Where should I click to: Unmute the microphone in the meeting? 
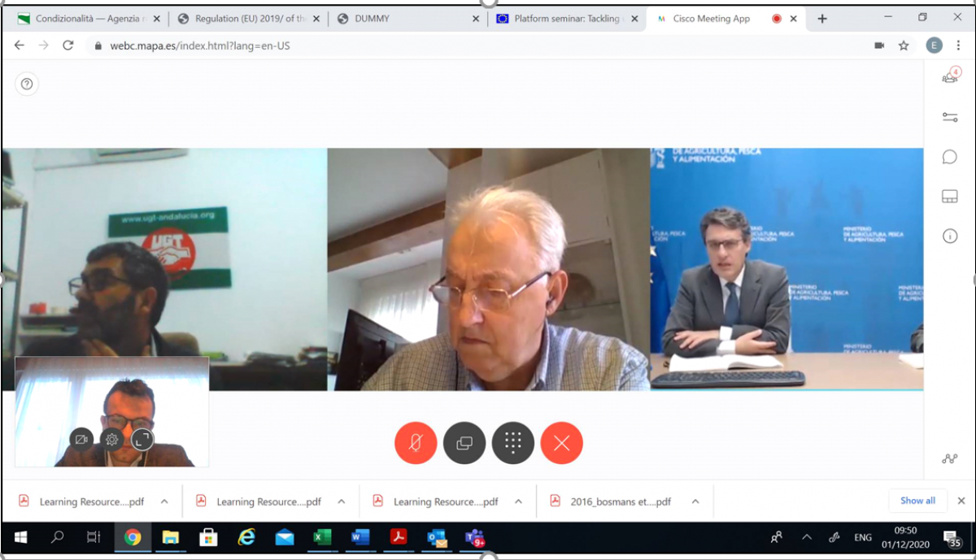click(x=416, y=443)
